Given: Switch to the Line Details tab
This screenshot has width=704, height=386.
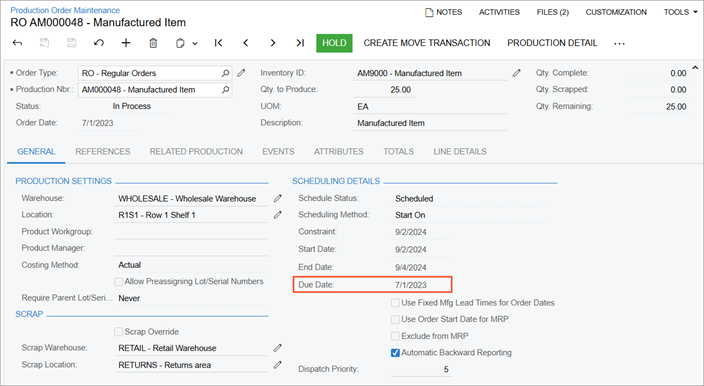Looking at the screenshot, I should click(460, 152).
